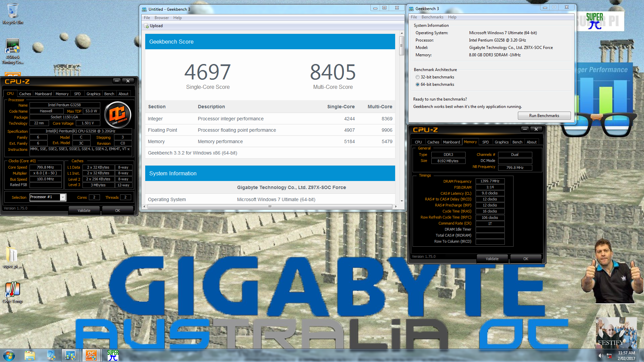This screenshot has width=644, height=362.
Task: Click Validate in left CPU-Z window
Action: pos(84,210)
